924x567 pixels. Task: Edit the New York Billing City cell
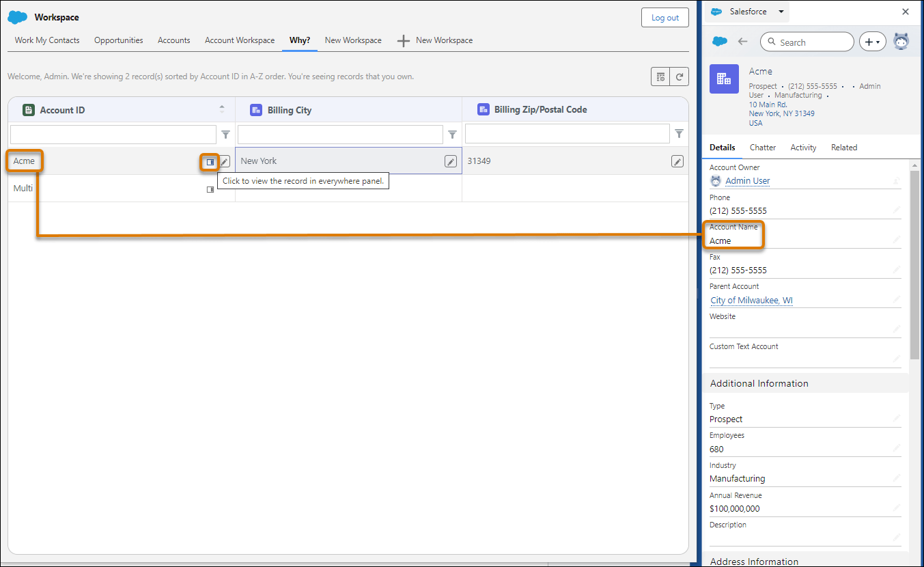pos(451,161)
